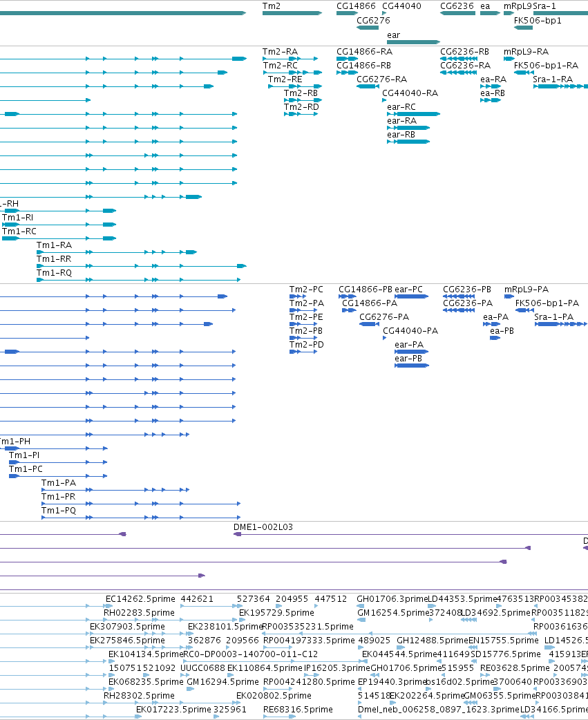
Task: Select transcript Tm1-RR
Action: pos(54,259)
